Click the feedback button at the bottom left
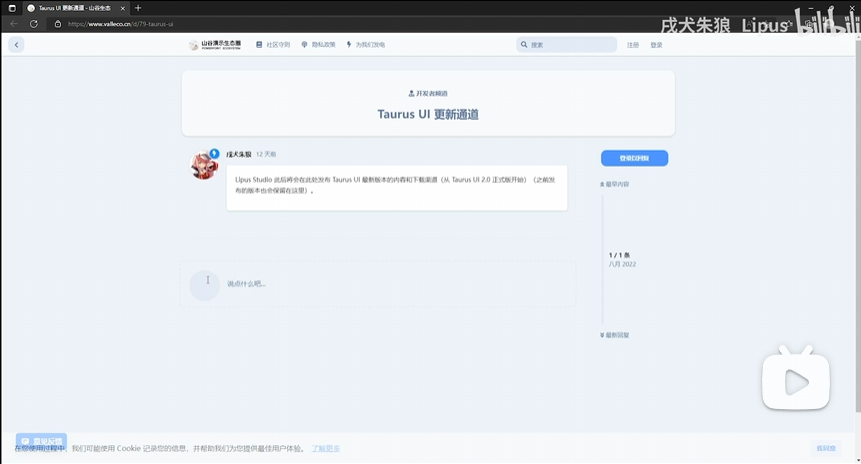Screen dimensions: 861x464 pyautogui.click(x=41, y=441)
